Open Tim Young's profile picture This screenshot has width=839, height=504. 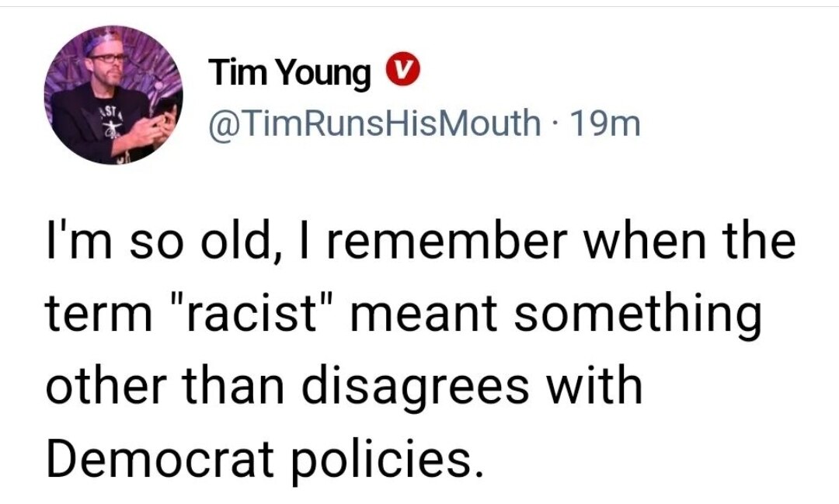pos(113,95)
